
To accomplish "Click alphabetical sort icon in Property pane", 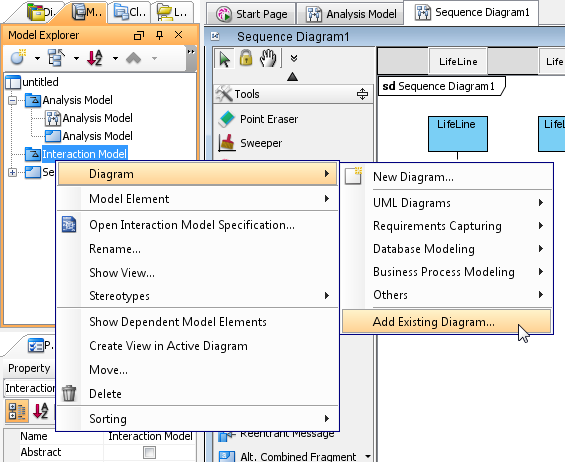I will [x=40, y=411].
